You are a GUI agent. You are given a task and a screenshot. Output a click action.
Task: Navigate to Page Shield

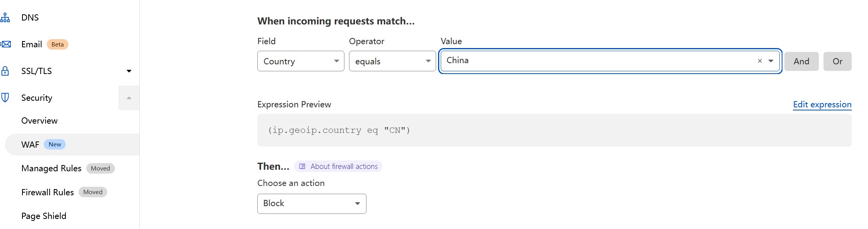(44, 216)
